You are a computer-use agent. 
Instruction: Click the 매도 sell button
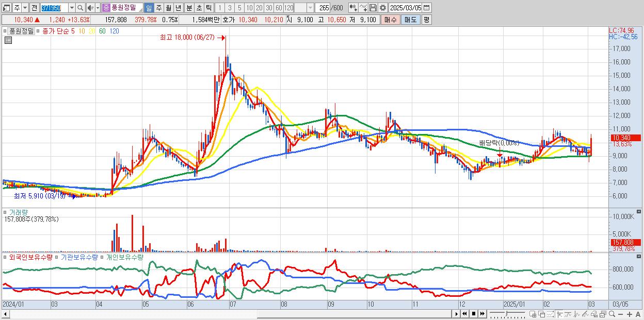tap(411, 20)
